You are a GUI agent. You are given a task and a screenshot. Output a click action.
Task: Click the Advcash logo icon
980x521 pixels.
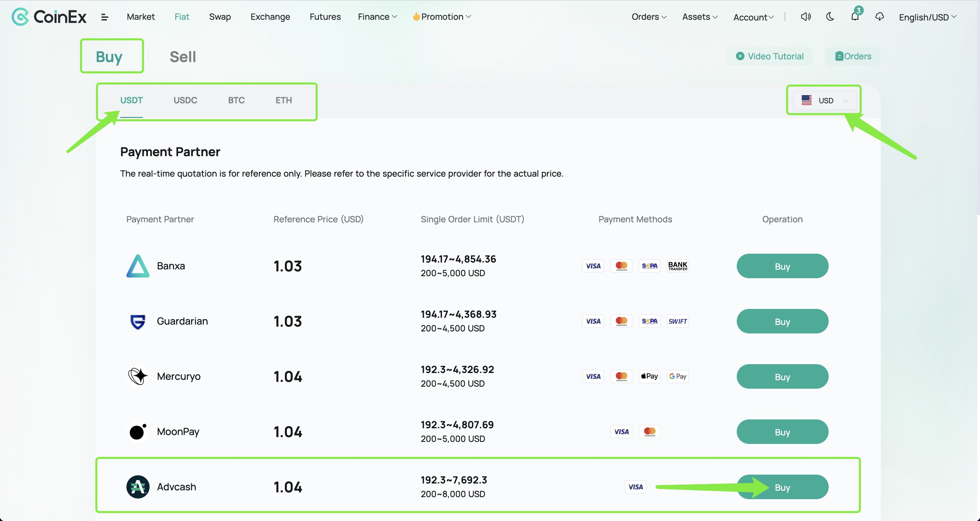tap(138, 487)
